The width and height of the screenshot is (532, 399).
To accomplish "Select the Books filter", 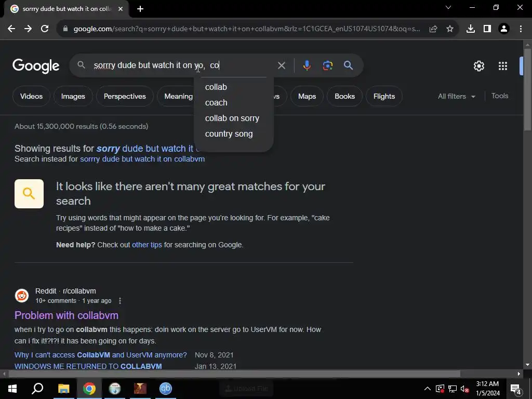I will click(345, 96).
